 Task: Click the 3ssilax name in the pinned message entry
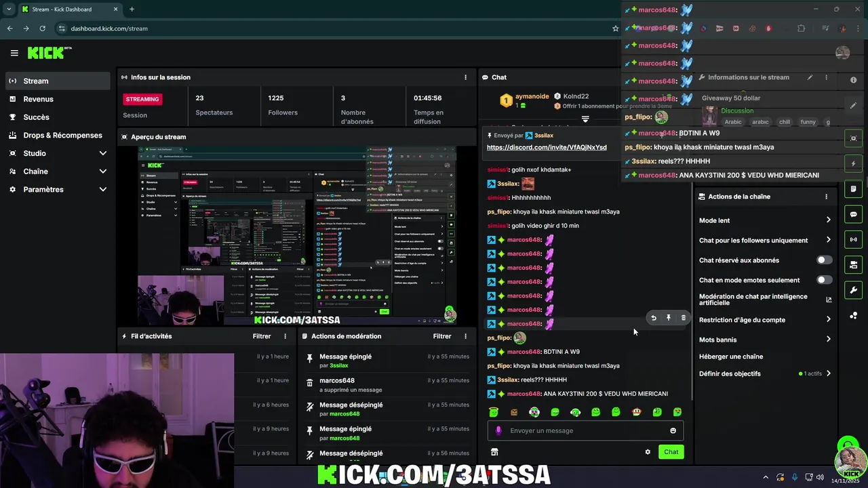point(339,366)
